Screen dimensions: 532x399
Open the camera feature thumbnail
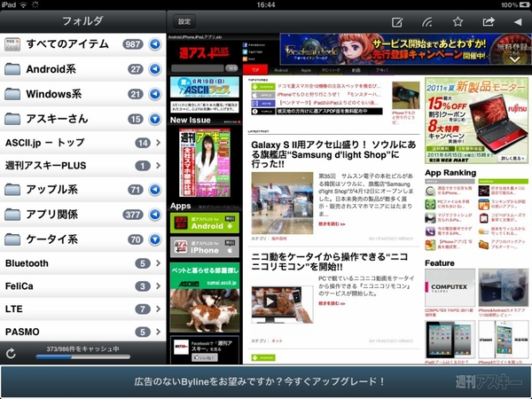click(x=503, y=287)
